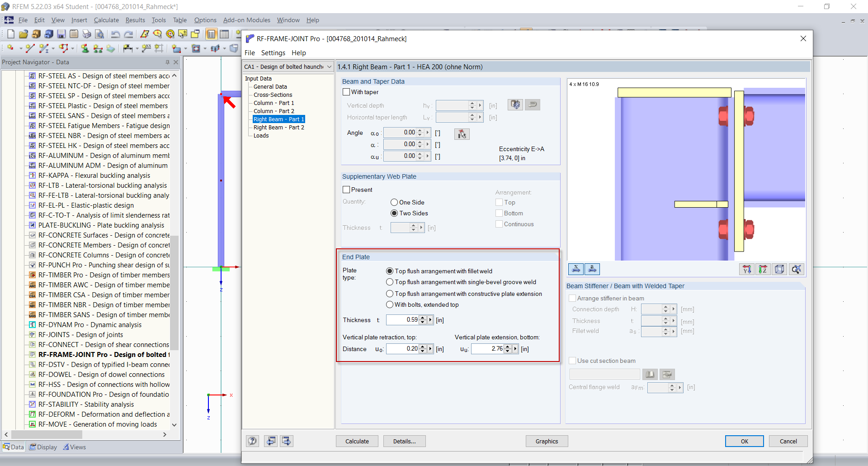
Task: Open Data tab in Project Navigator
Action: (13, 447)
